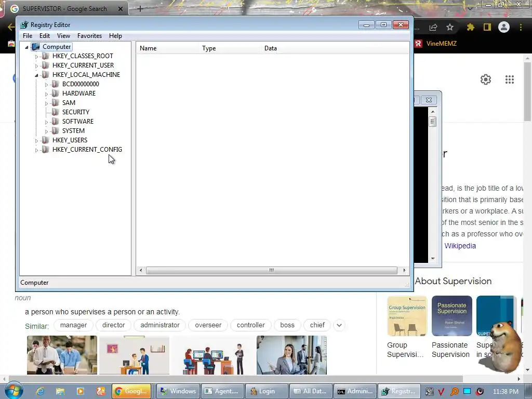The height and width of the screenshot is (399, 532).
Task: Click the HARDWARE folder icon
Action: (x=55, y=94)
